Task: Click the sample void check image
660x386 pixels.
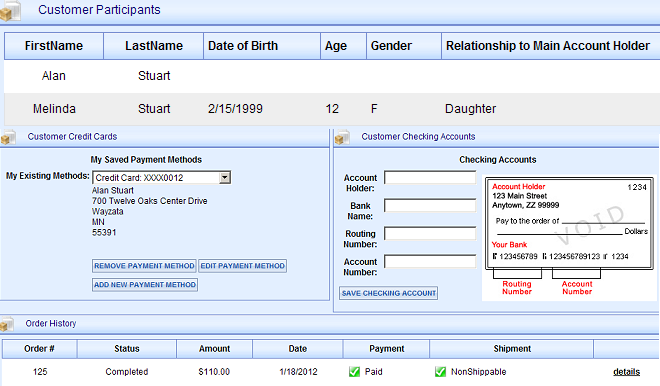Action: pos(569,238)
